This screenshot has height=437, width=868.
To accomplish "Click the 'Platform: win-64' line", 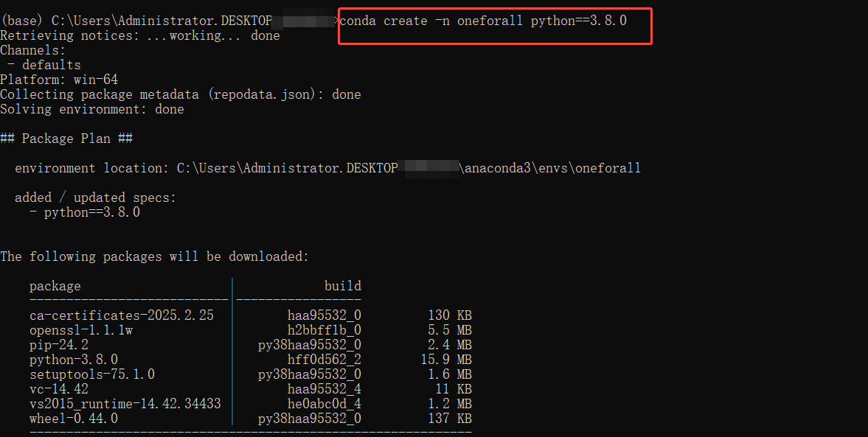I will pyautogui.click(x=59, y=80).
